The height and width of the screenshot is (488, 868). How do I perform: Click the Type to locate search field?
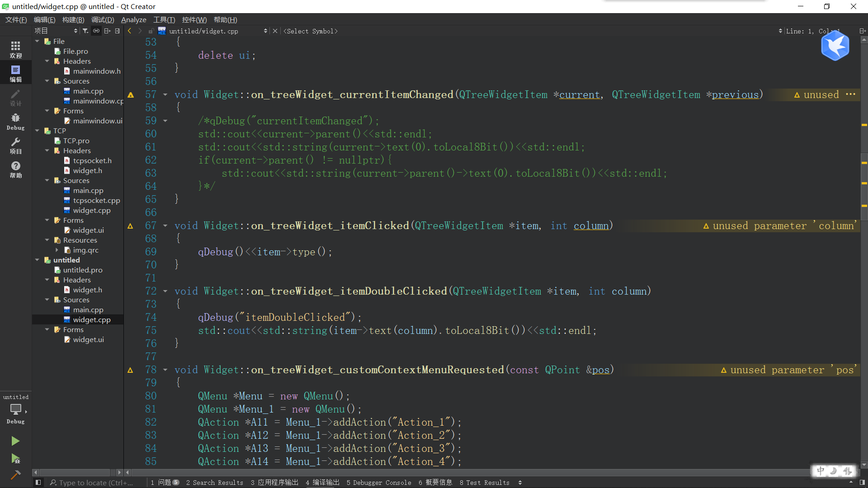point(95,483)
